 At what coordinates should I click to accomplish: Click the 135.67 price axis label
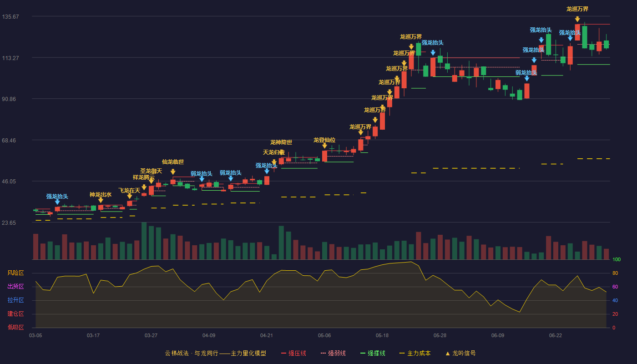pyautogui.click(x=10, y=17)
